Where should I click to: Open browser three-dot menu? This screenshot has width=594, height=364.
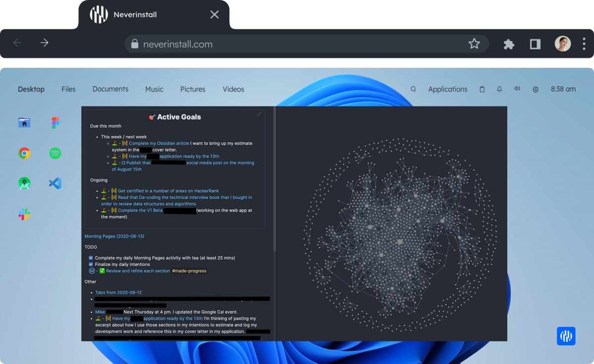tap(584, 44)
